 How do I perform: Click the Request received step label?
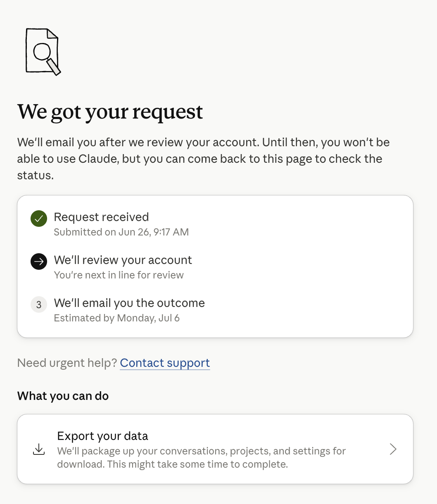coord(101,217)
